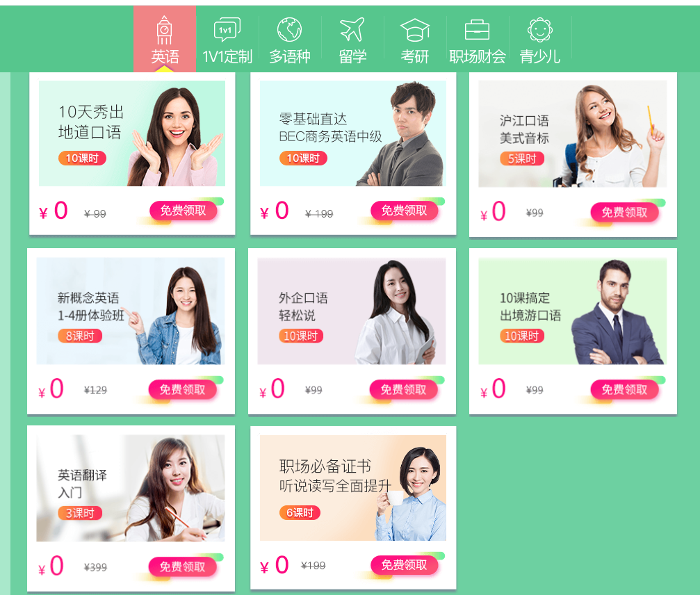Claim the free 10天秀出地道口语 course

[184, 210]
